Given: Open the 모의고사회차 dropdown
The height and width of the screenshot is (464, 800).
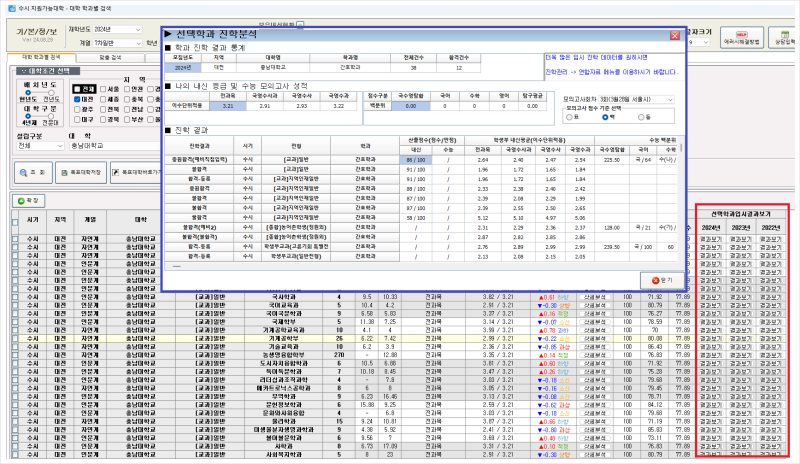Looking at the screenshot, I should (x=636, y=100).
